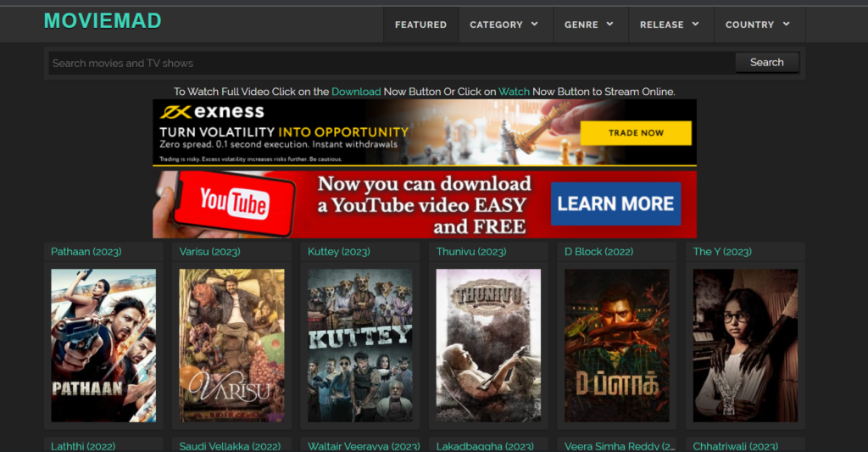
Task: Select the Varisu movie poster
Action: click(232, 346)
